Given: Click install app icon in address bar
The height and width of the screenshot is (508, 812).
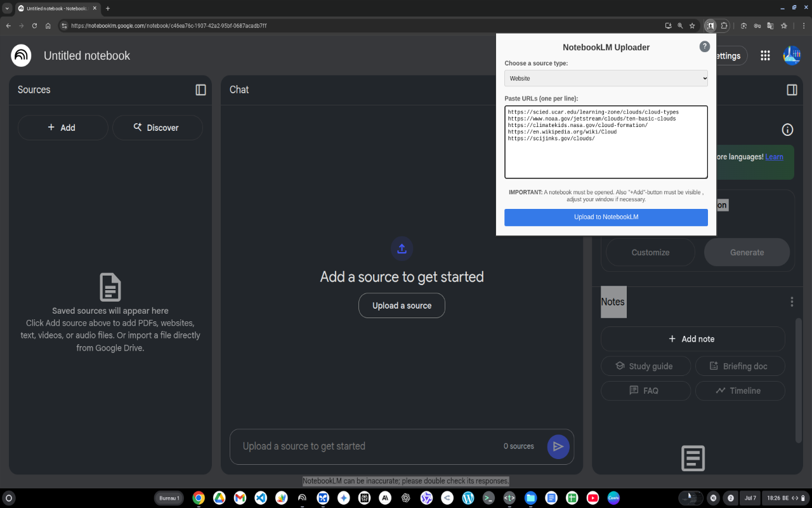Looking at the screenshot, I should pyautogui.click(x=668, y=26).
